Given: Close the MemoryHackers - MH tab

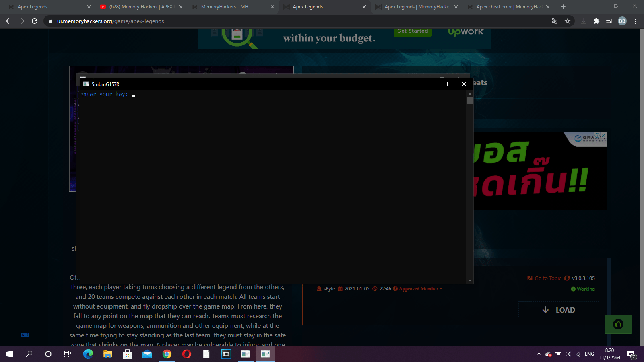Looking at the screenshot, I should 272,7.
